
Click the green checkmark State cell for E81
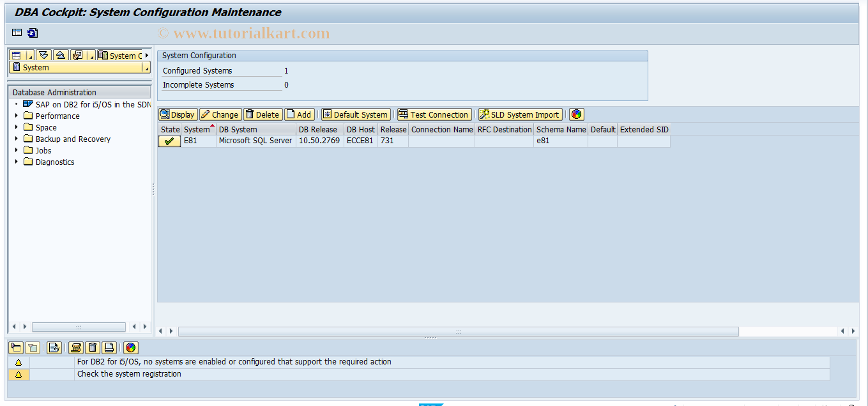[x=169, y=141]
